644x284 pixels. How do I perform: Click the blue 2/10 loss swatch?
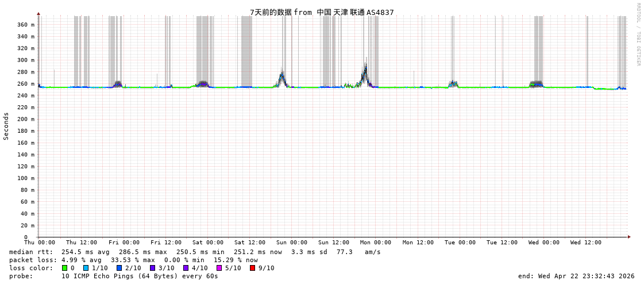pos(119,268)
